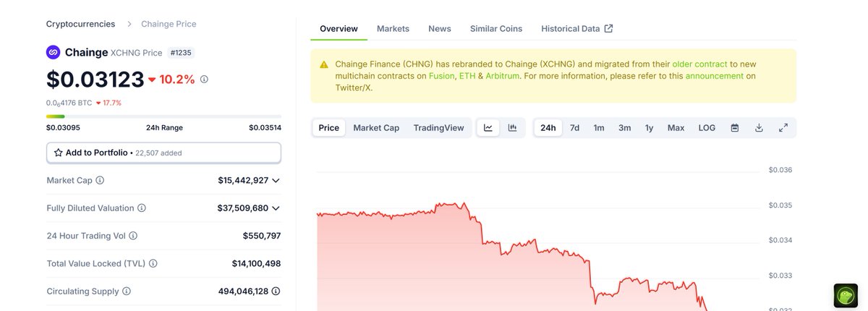Expand chart to fullscreen
868x311 pixels.
click(x=783, y=128)
